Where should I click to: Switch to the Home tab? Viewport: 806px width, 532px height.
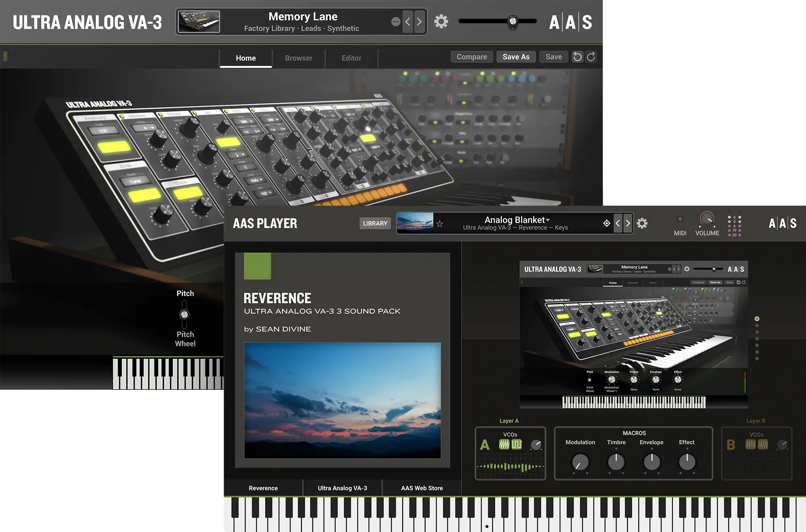[x=246, y=58]
